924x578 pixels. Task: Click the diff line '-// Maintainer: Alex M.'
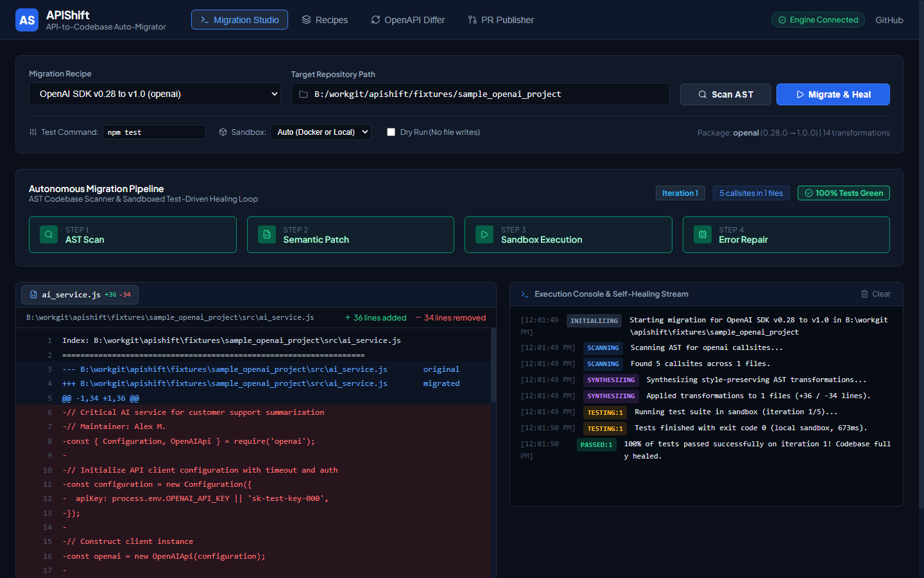pos(114,426)
